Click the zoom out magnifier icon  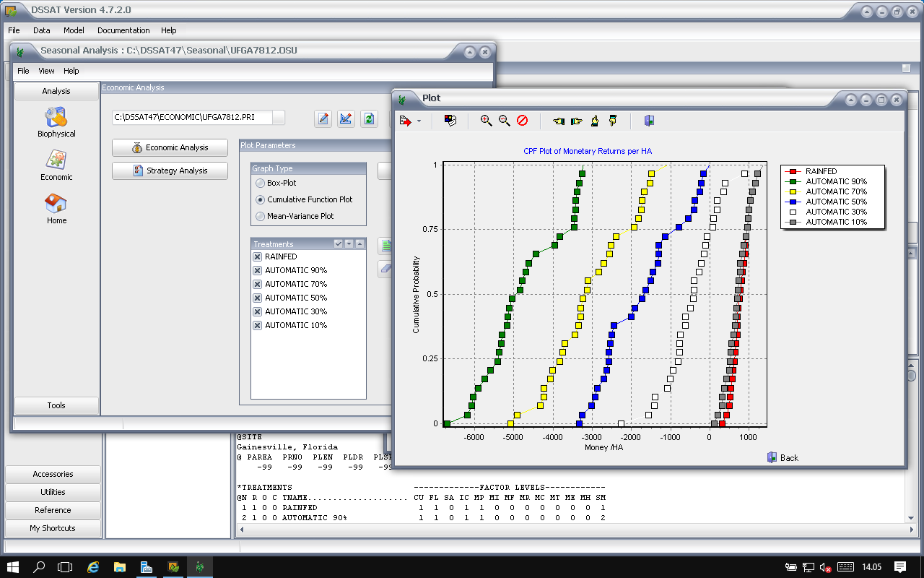click(504, 121)
